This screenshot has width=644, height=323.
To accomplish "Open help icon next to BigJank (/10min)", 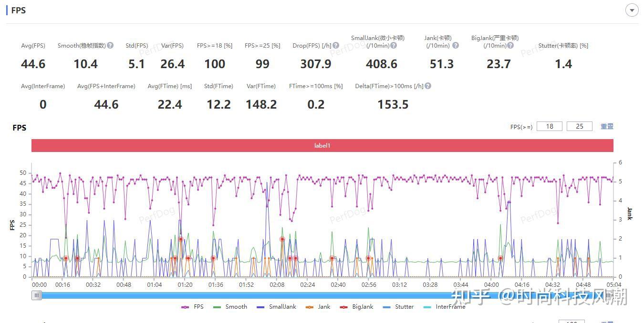I will [510, 46].
